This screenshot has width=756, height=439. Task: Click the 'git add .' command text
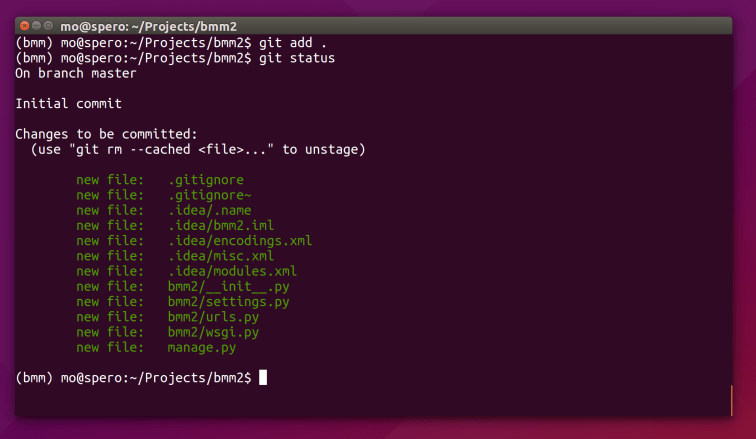(295, 44)
